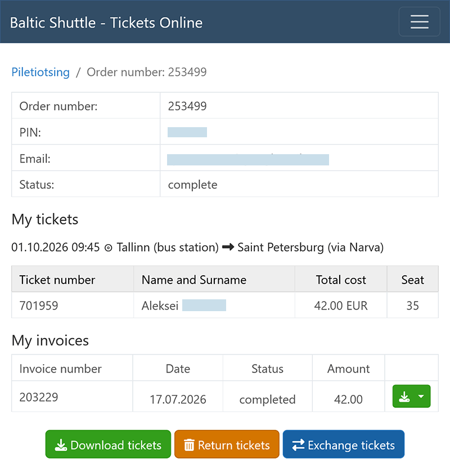Click the invoice date 17.07.2026

178,399
